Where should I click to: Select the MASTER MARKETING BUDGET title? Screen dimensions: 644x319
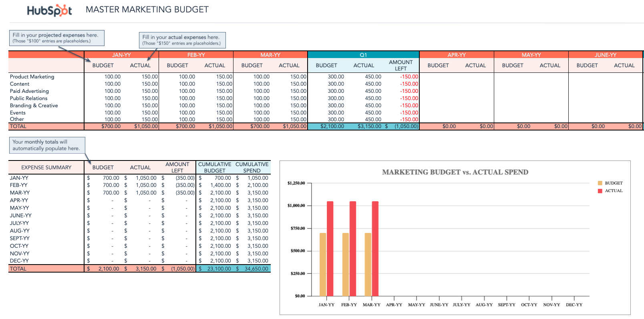click(x=147, y=10)
